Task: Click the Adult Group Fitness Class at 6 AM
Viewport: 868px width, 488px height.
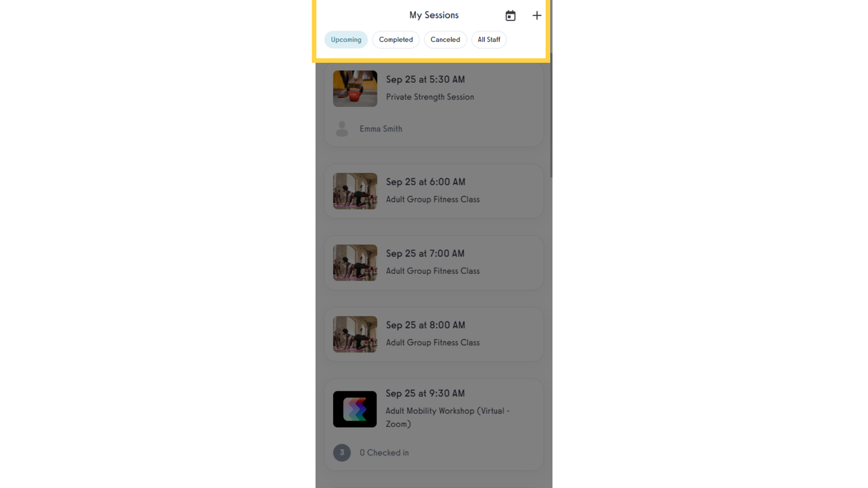Action: click(x=434, y=191)
